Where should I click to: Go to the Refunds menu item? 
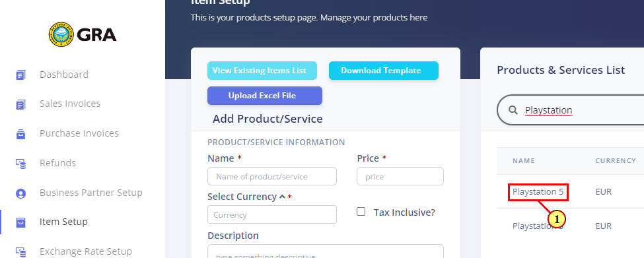coord(58,163)
